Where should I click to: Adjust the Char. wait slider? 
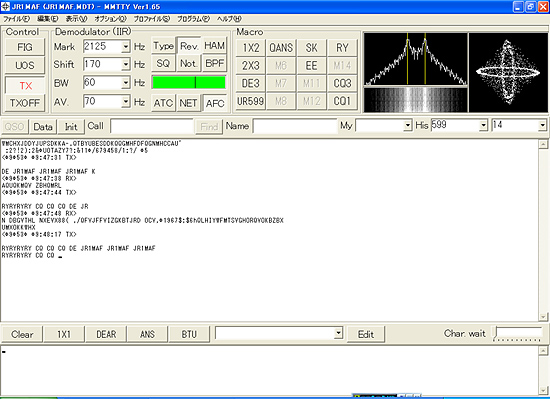click(518, 334)
